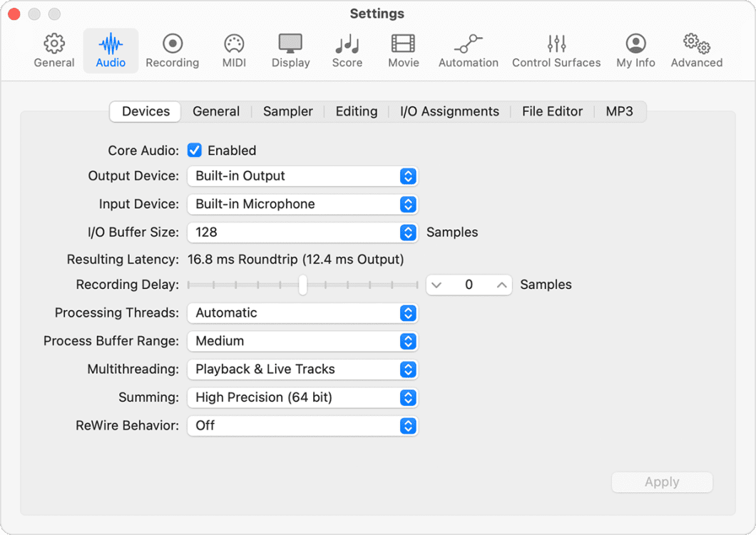The width and height of the screenshot is (756, 535).
Task: Select the Recording settings icon
Action: pyautogui.click(x=173, y=50)
